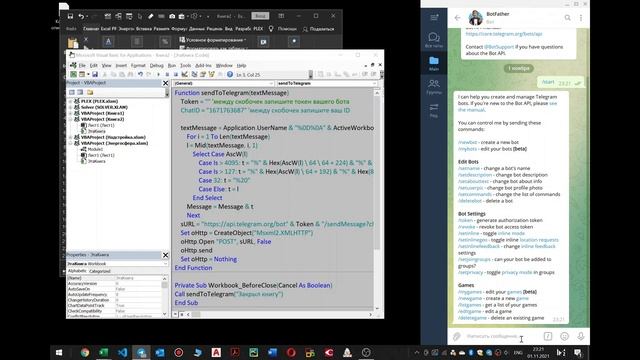Open Properties Window icon in VBA toolbar

click(202, 75)
